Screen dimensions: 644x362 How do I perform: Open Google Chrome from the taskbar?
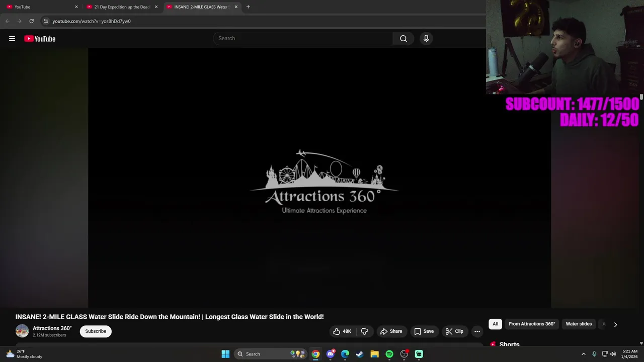(315, 354)
